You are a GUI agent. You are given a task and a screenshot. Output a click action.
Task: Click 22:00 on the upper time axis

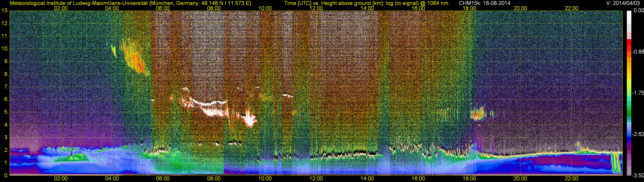571,8
